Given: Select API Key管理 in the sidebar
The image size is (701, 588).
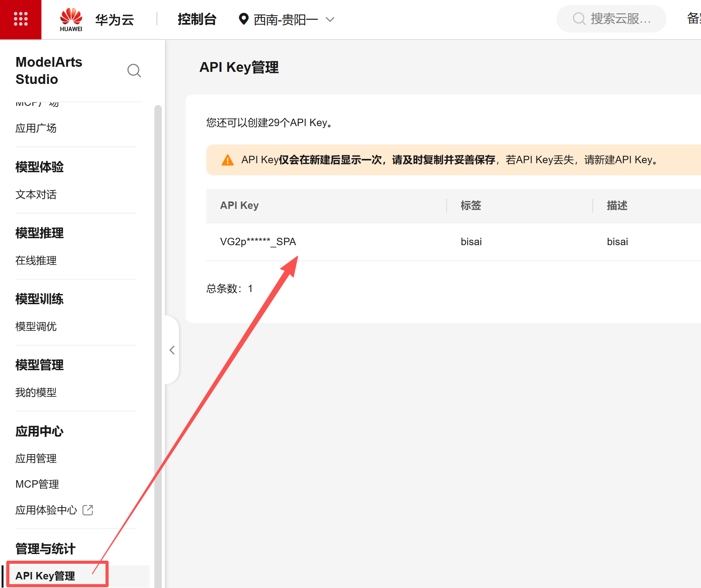Looking at the screenshot, I should tap(45, 576).
